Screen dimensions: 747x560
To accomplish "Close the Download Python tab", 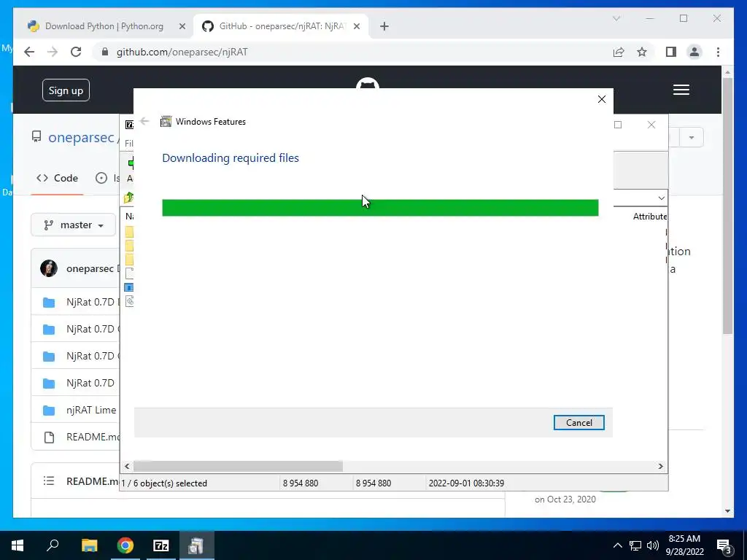I will [182, 26].
